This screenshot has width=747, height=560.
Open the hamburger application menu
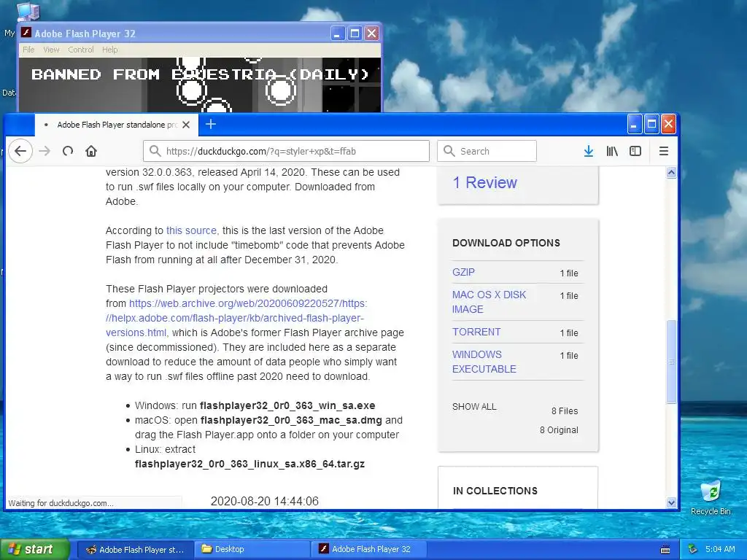664,151
